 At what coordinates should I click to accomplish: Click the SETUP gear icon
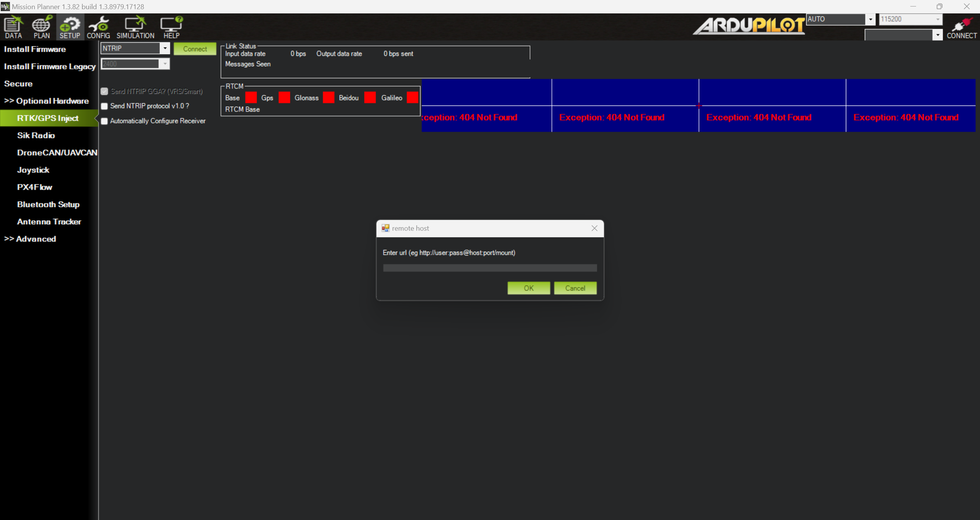click(x=70, y=27)
